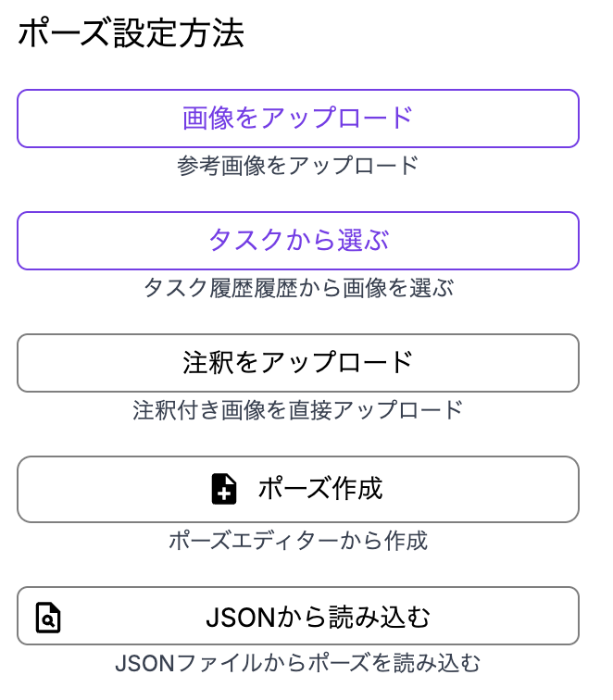The width and height of the screenshot is (613, 700).
Task: Click the 注釈付き画像を直接アップロード caption
Action: [298, 410]
